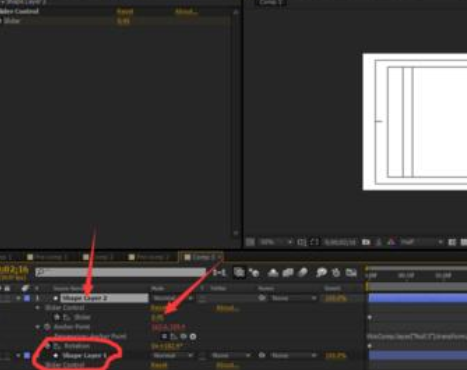Toggle the Draft 3D icon
The height and width of the screenshot is (370, 467).
(x=254, y=273)
